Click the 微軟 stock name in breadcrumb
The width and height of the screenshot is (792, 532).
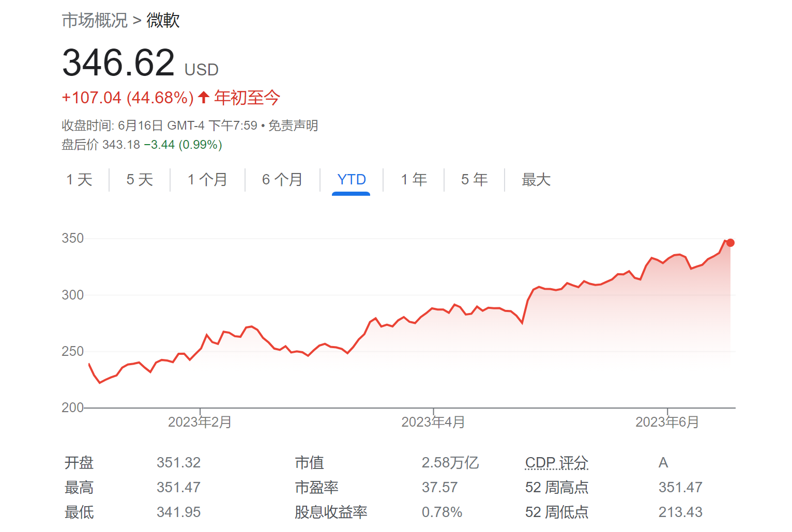tap(163, 21)
